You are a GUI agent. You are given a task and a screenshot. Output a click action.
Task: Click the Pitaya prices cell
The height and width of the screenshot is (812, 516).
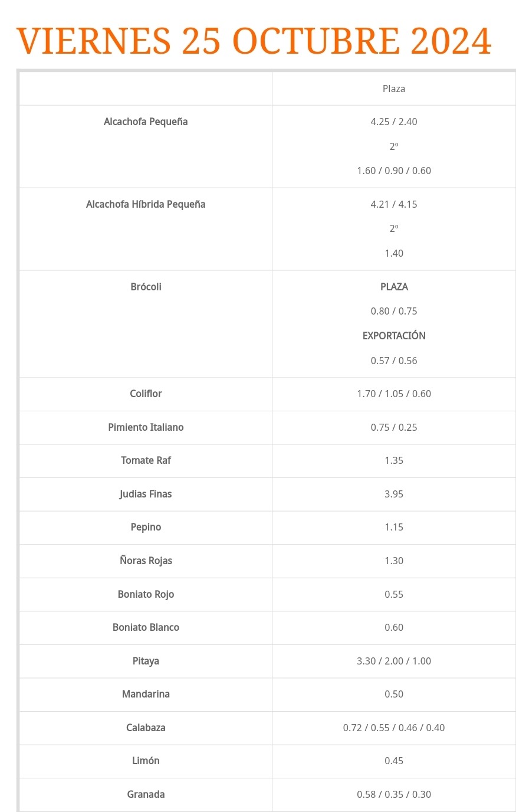(x=394, y=661)
